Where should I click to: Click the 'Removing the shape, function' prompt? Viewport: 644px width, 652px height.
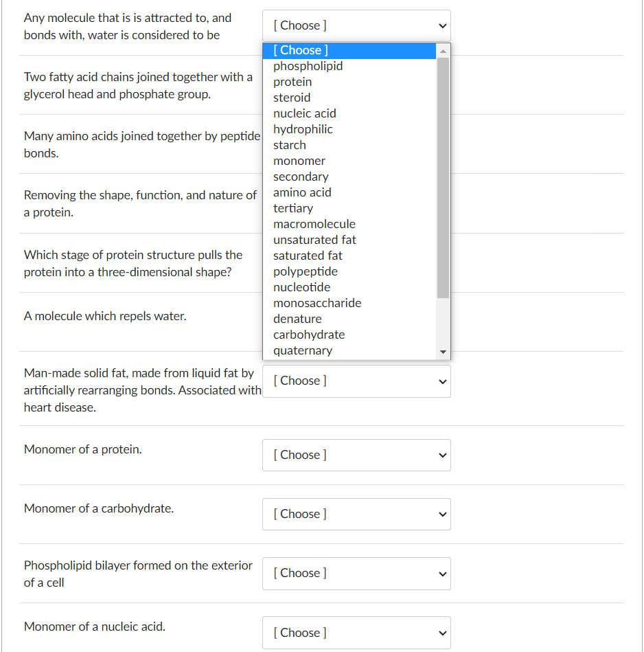(140, 203)
